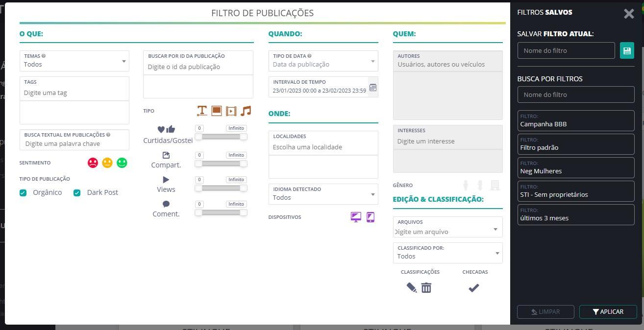Expand the Idioma Detectado dropdown
The height and width of the screenshot is (330, 644).
click(x=323, y=194)
